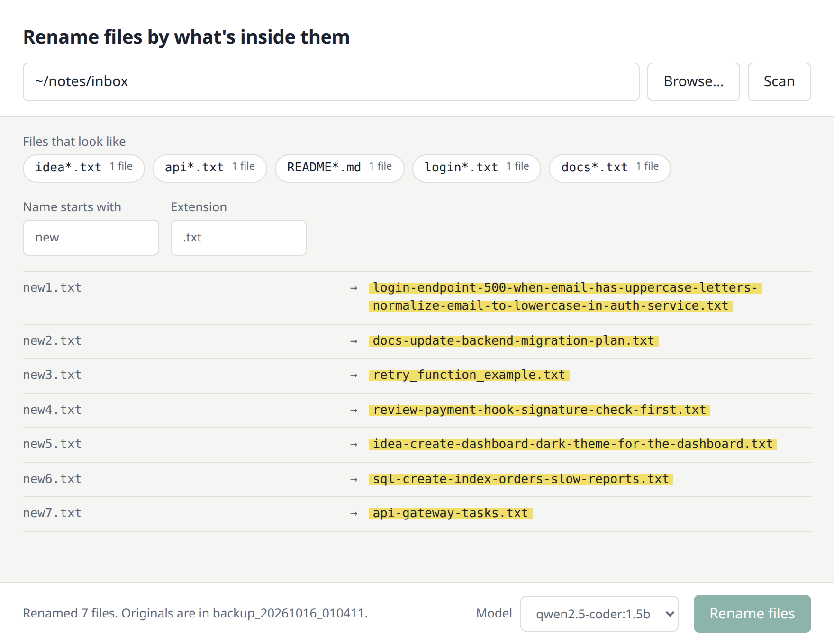834x644 pixels.
Task: Click proposed name retry_function_example.txt
Action: (469, 375)
